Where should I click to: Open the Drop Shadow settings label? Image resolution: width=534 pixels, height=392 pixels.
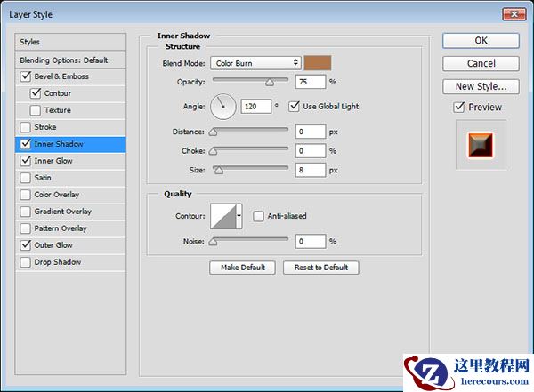point(58,262)
